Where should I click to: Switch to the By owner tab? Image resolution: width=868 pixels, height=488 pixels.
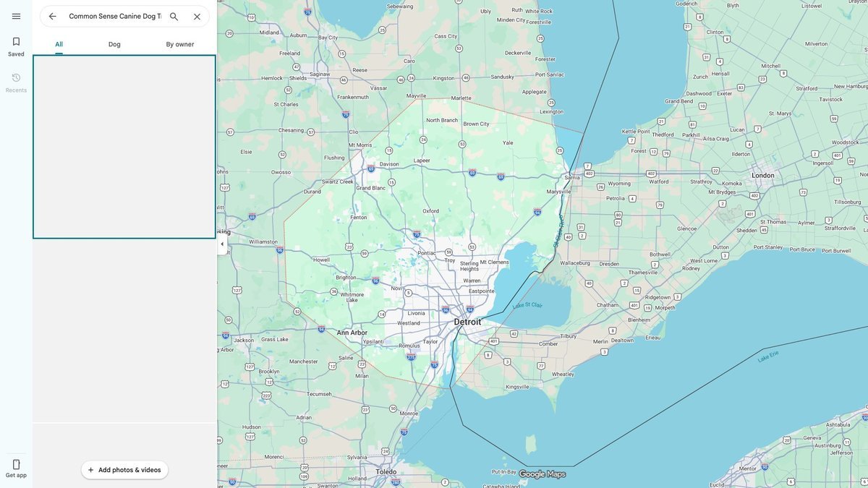click(x=180, y=44)
